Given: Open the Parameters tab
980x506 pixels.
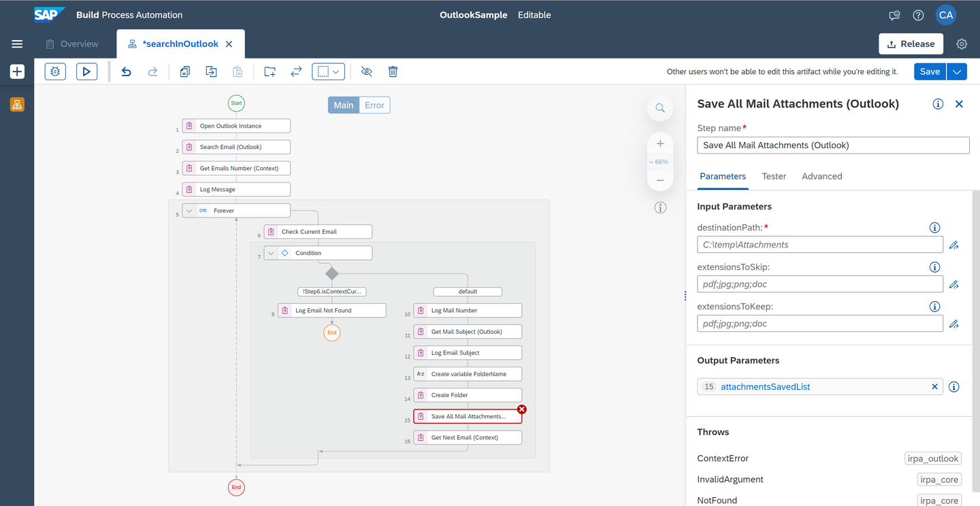Looking at the screenshot, I should tap(723, 176).
